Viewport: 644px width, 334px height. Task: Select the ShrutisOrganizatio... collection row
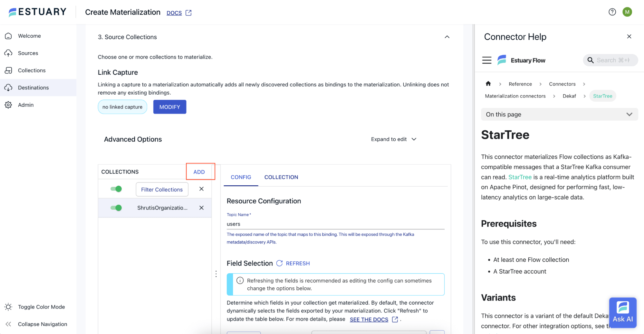[x=155, y=208]
